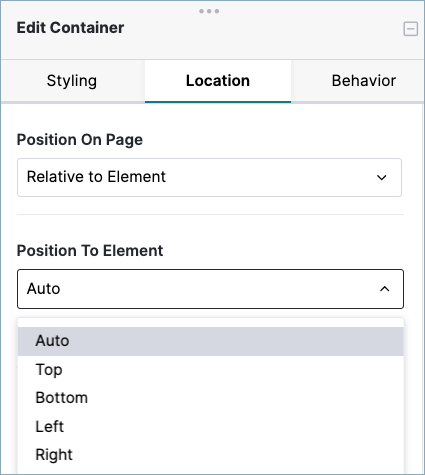Open the Relative to Element dropdown
This screenshot has height=475, width=425.
pyautogui.click(x=209, y=177)
